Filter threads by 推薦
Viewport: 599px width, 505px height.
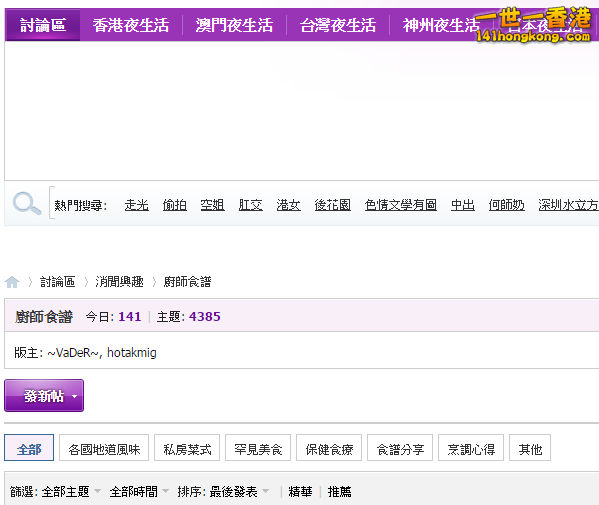pyautogui.click(x=340, y=492)
